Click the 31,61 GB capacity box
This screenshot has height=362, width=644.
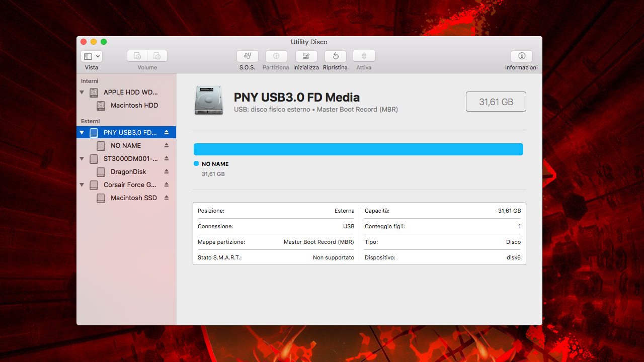click(x=496, y=102)
